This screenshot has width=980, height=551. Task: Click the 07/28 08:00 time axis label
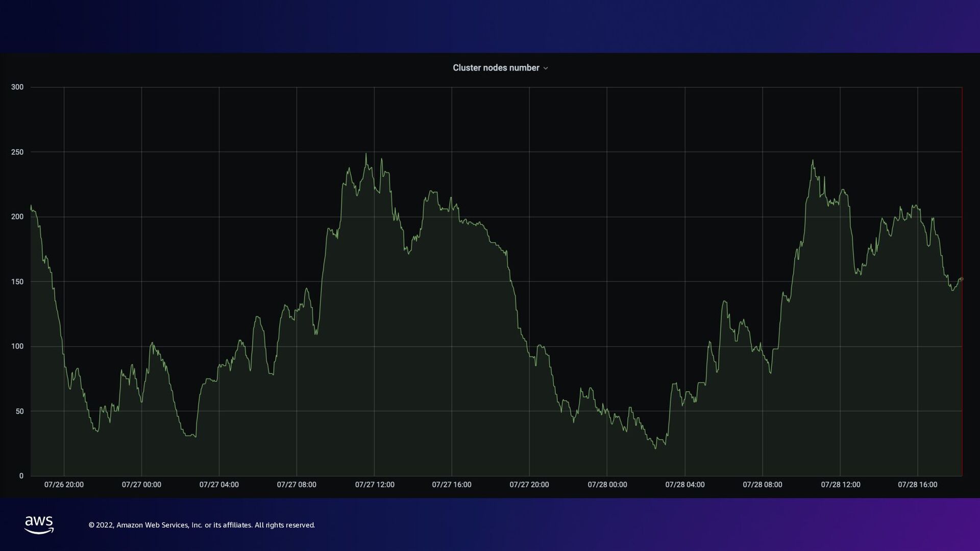[762, 485]
